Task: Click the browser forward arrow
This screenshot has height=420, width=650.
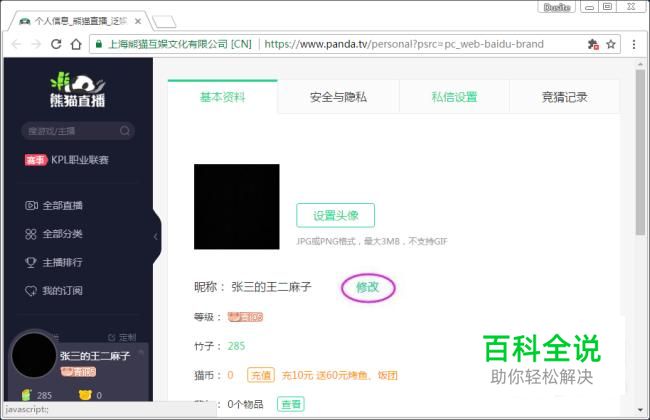Action: (36, 44)
